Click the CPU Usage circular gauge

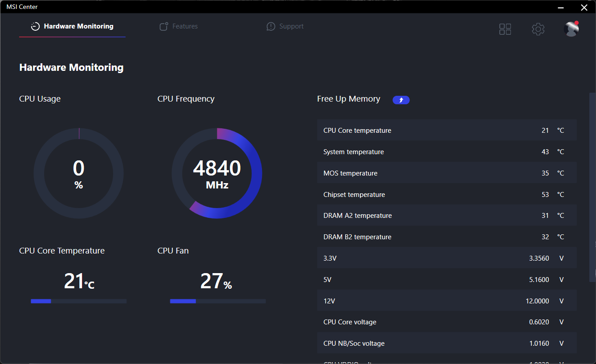79,173
